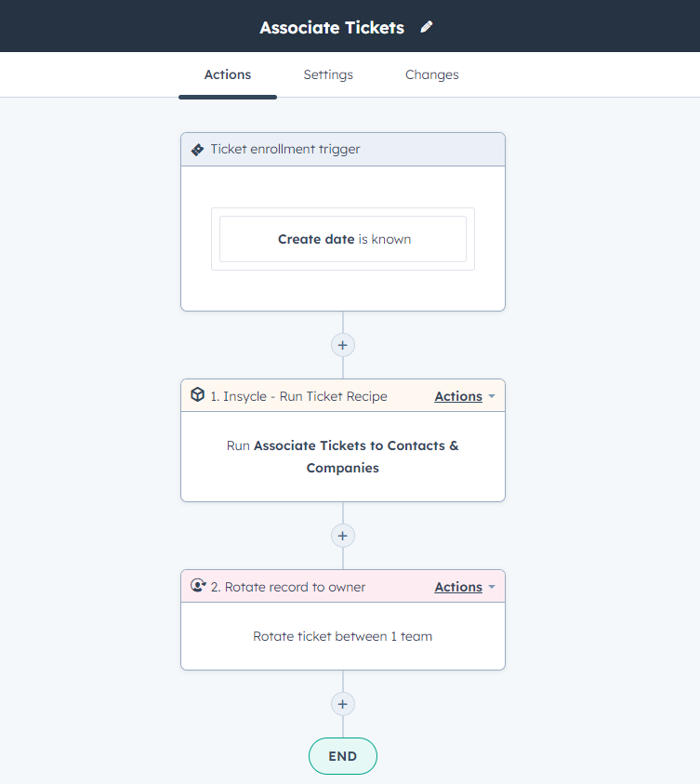Open the Run Associate Tickets recipe details
700x784 pixels.
342,457
